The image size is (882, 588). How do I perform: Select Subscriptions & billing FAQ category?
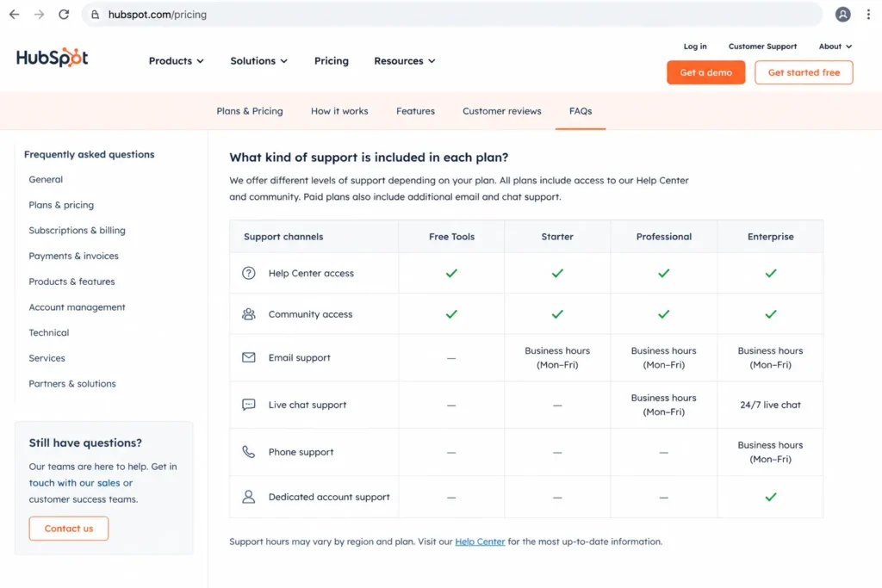point(77,231)
